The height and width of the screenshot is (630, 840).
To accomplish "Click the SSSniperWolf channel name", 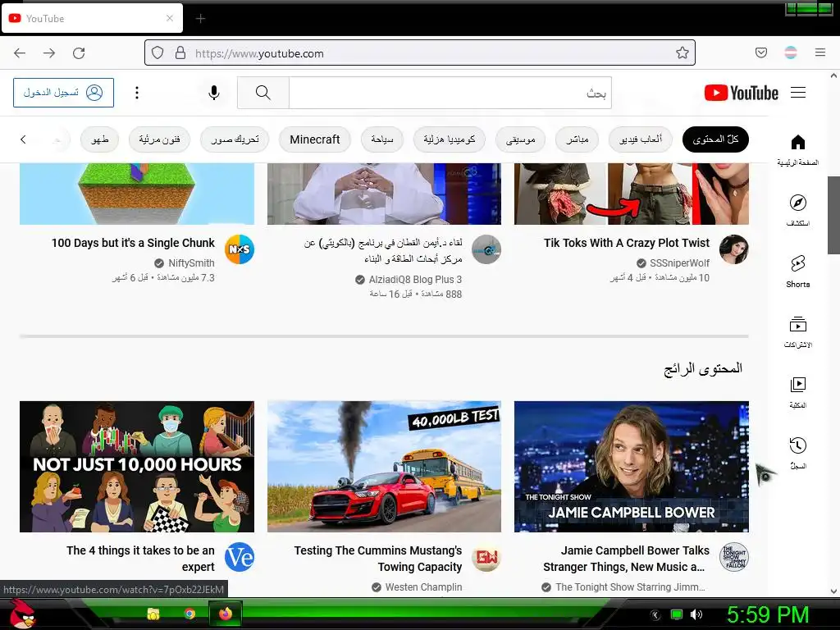I will (679, 263).
